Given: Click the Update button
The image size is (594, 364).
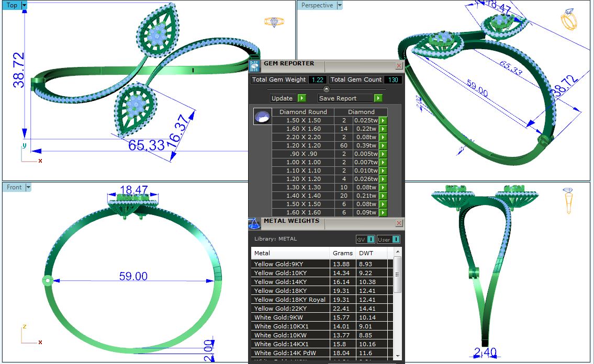Looking at the screenshot, I should [x=288, y=98].
